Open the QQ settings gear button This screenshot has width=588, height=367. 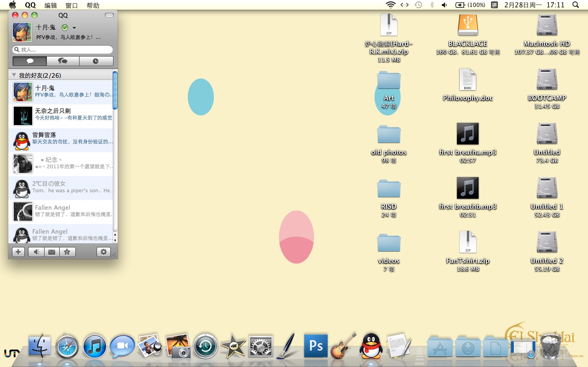(x=103, y=252)
